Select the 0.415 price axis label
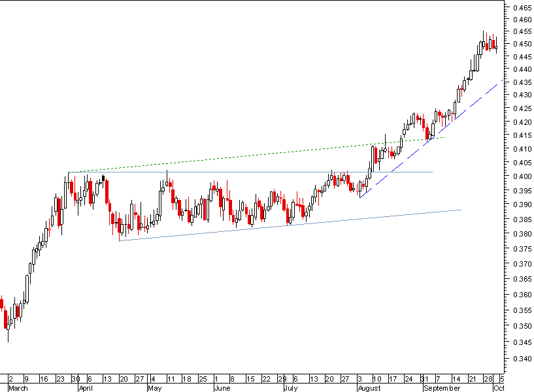The height and width of the screenshot is (392, 534). 522,135
